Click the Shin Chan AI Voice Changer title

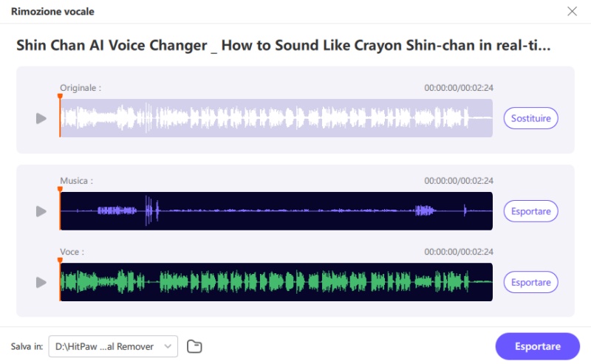[x=284, y=46]
